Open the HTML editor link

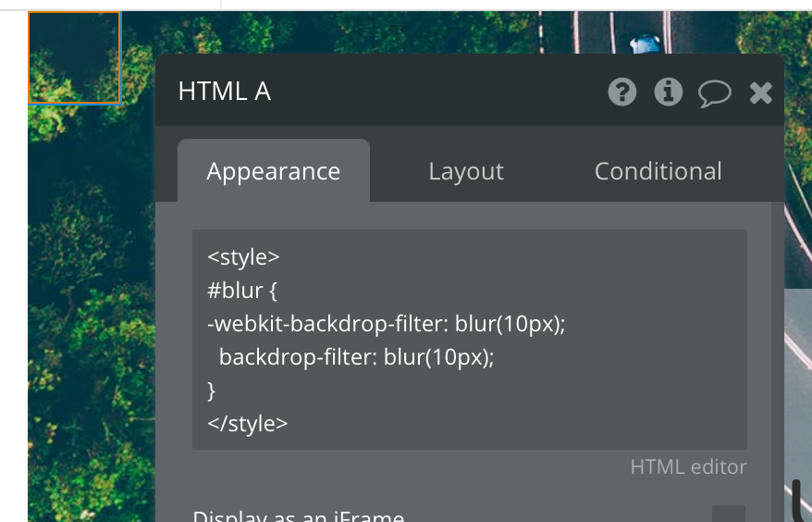point(688,467)
